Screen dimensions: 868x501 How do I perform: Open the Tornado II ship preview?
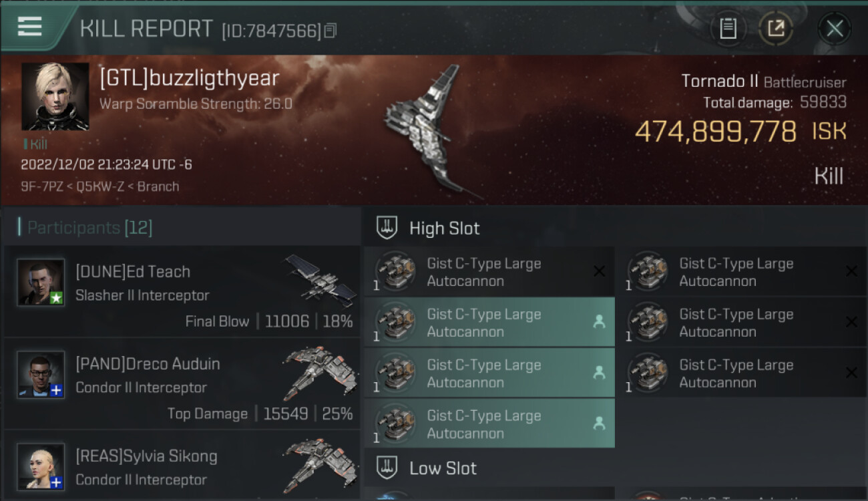tap(427, 130)
